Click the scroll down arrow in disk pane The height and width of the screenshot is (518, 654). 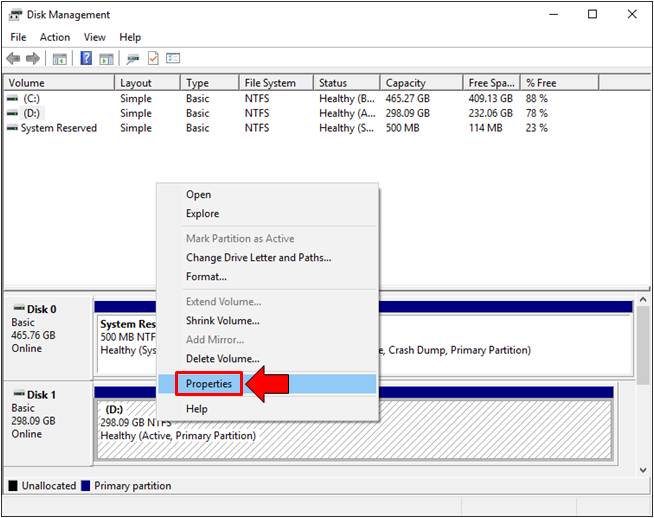(x=643, y=470)
